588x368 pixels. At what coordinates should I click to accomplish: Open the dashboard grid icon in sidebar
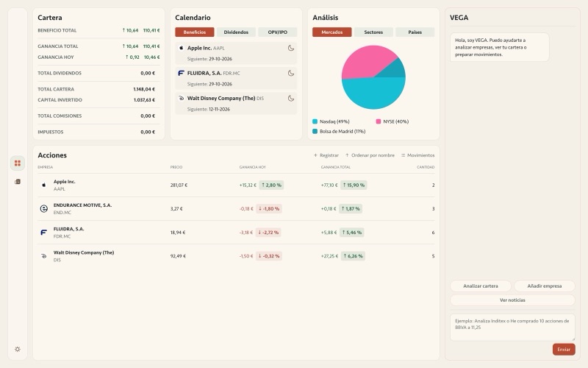tap(17, 163)
